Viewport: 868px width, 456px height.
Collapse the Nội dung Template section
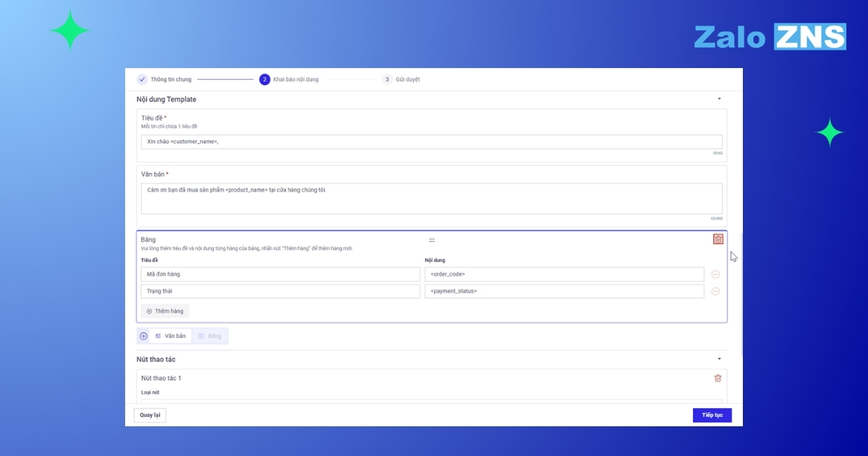click(719, 99)
